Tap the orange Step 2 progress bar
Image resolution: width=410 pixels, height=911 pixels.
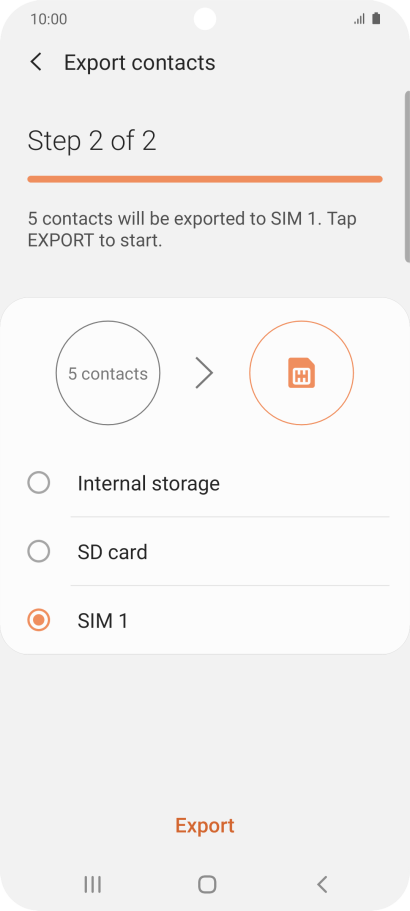205,179
